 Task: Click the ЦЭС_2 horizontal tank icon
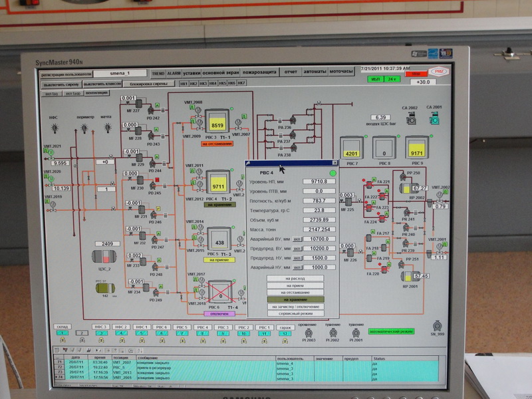pos(104,257)
